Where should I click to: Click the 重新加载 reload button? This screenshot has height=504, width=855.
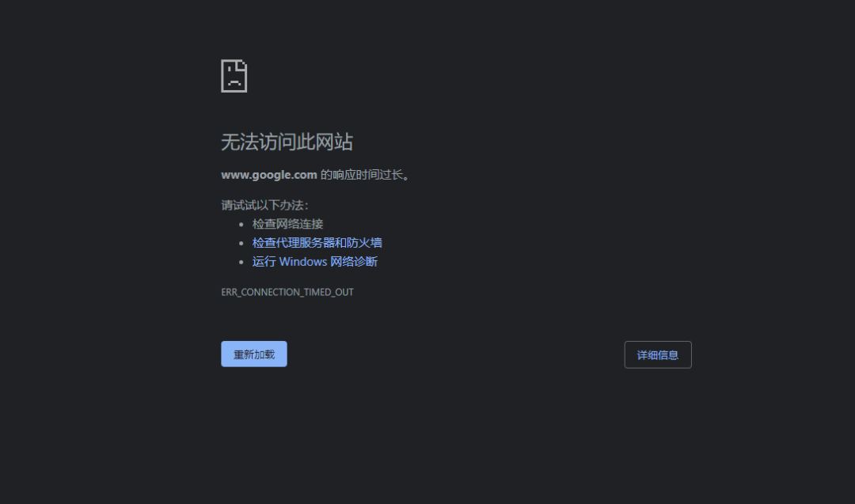tap(254, 354)
